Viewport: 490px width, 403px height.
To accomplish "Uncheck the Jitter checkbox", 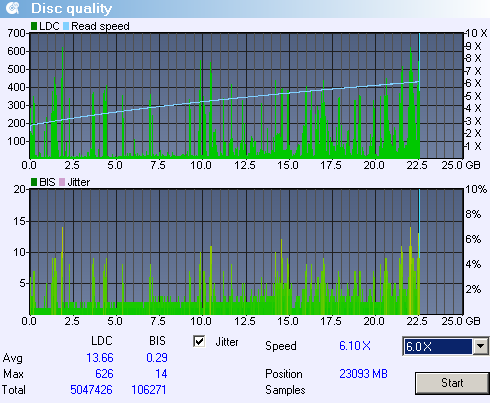I will [199, 341].
